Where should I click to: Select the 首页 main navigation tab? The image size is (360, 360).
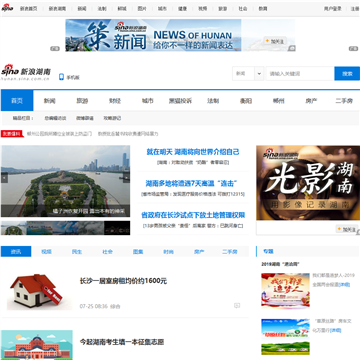(x=17, y=101)
